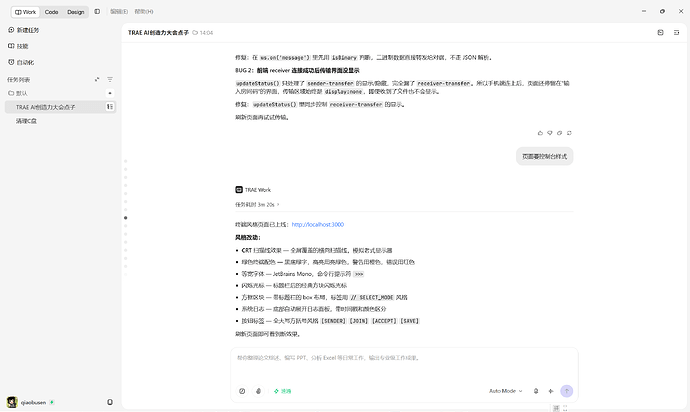Click the qiaobusen user avatar

coord(12,402)
